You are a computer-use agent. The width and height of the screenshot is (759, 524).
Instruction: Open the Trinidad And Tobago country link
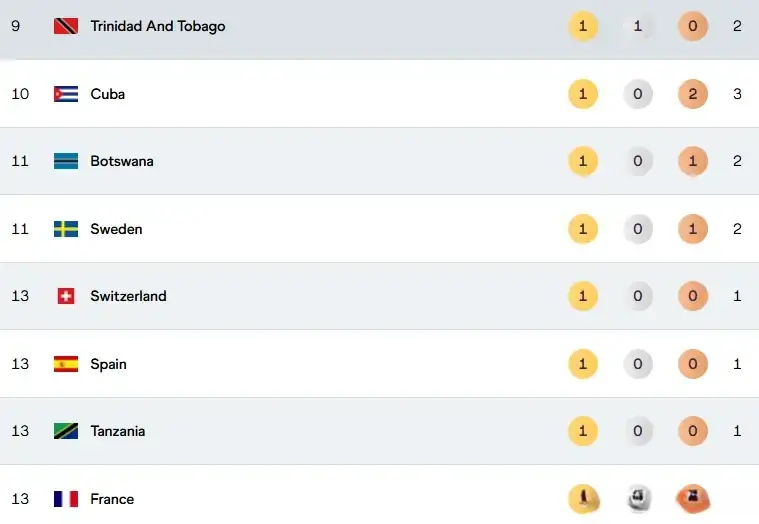pyautogui.click(x=157, y=26)
